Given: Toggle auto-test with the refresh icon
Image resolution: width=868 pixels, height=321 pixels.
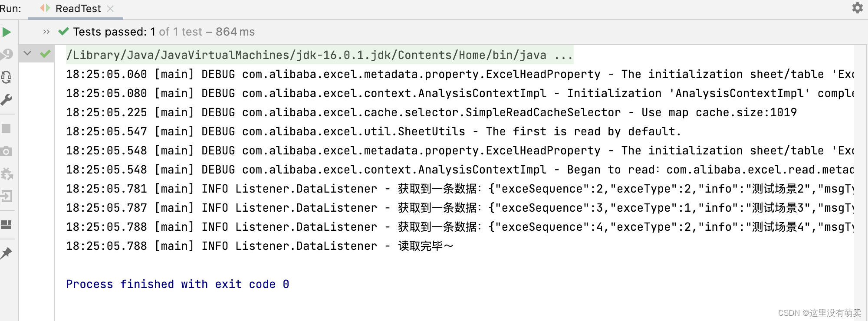Looking at the screenshot, I should click(x=7, y=77).
